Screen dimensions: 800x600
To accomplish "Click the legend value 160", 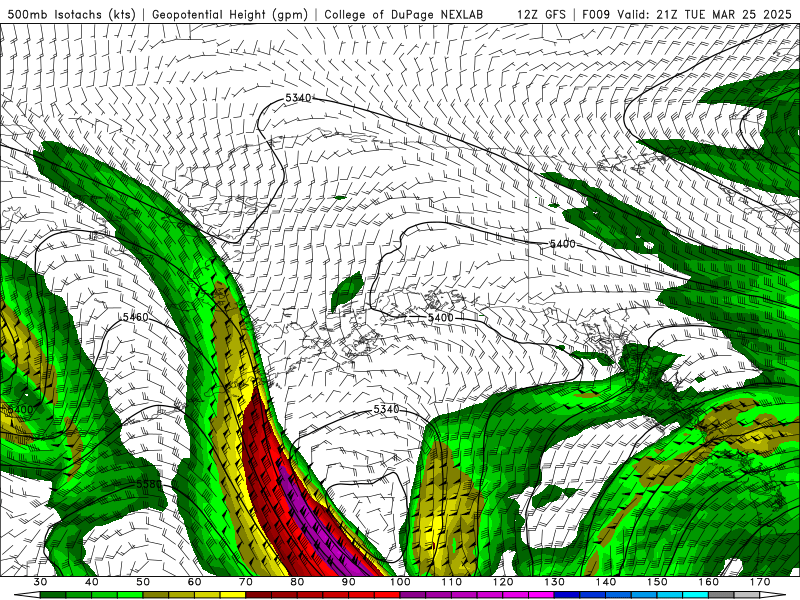I will click(x=709, y=582).
